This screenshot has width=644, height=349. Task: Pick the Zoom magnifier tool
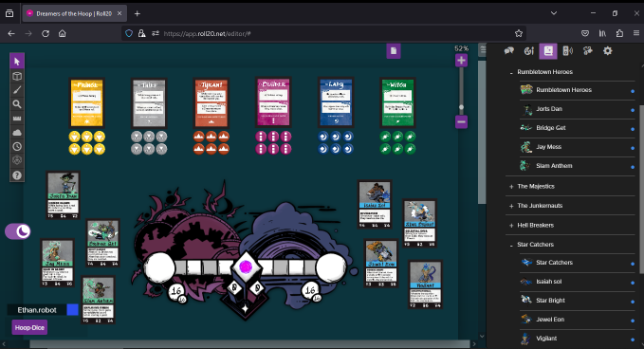point(17,104)
